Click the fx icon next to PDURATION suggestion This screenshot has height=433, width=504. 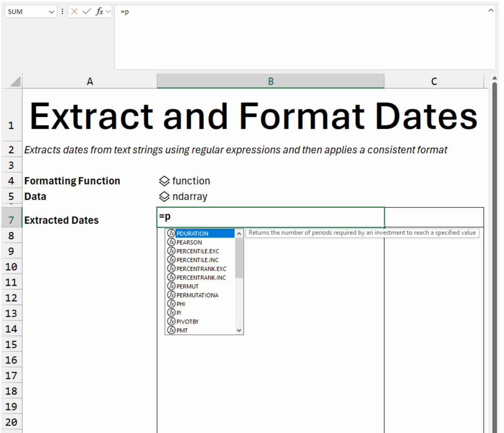pos(171,233)
